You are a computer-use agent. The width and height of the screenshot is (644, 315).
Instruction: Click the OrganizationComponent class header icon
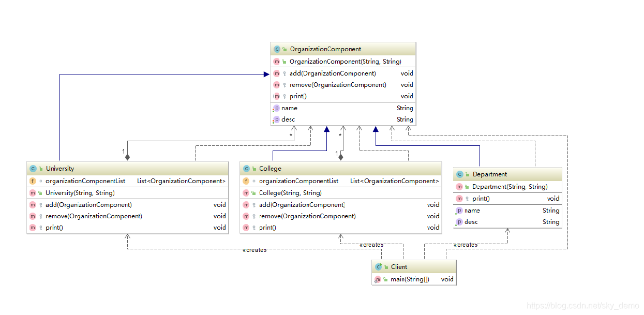tap(277, 49)
